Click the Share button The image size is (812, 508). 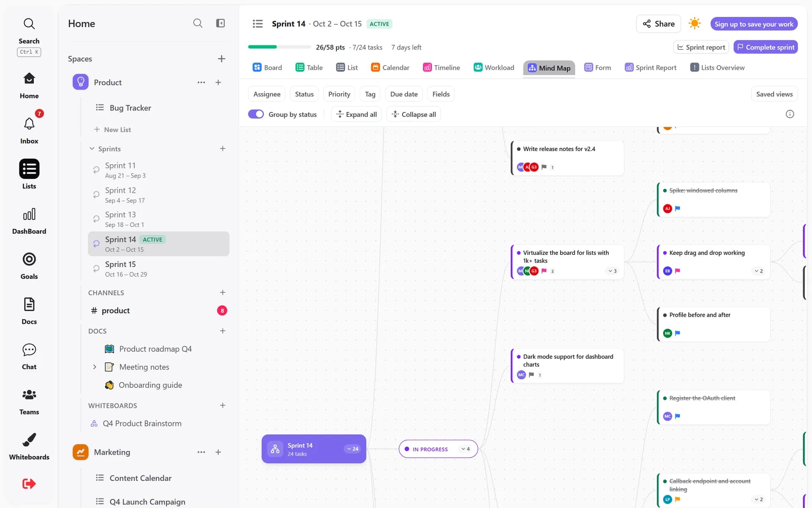tap(658, 24)
